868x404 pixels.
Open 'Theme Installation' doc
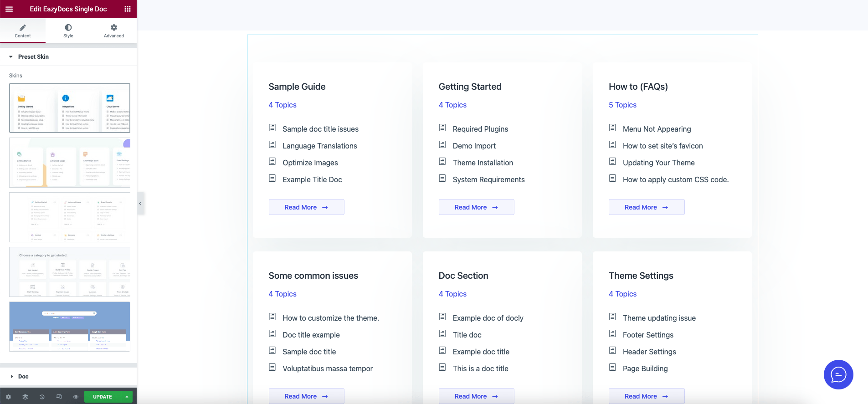(483, 163)
